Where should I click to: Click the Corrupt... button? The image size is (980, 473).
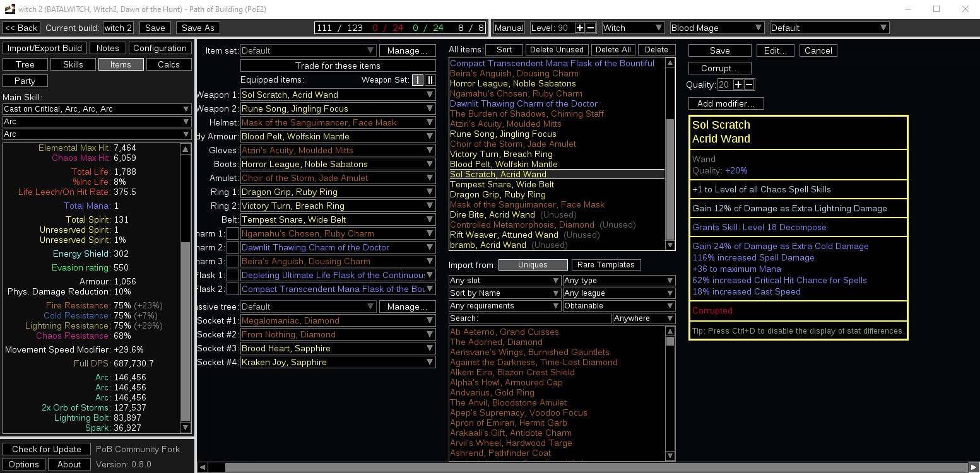coord(720,68)
